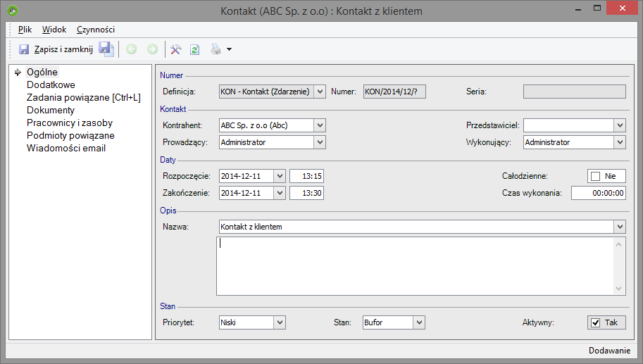Click the Zapisz i zamknij floppy disk icon
This screenshot has height=364, width=643.
[24, 49]
